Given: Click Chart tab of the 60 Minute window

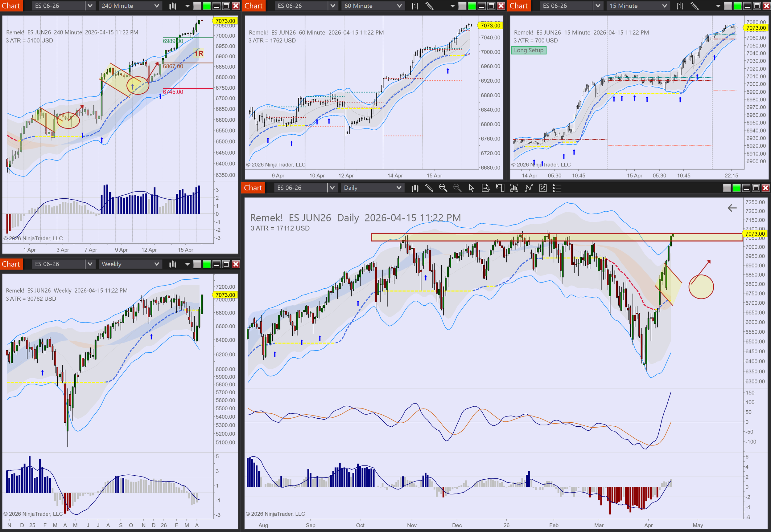Looking at the screenshot, I should pyautogui.click(x=253, y=6).
